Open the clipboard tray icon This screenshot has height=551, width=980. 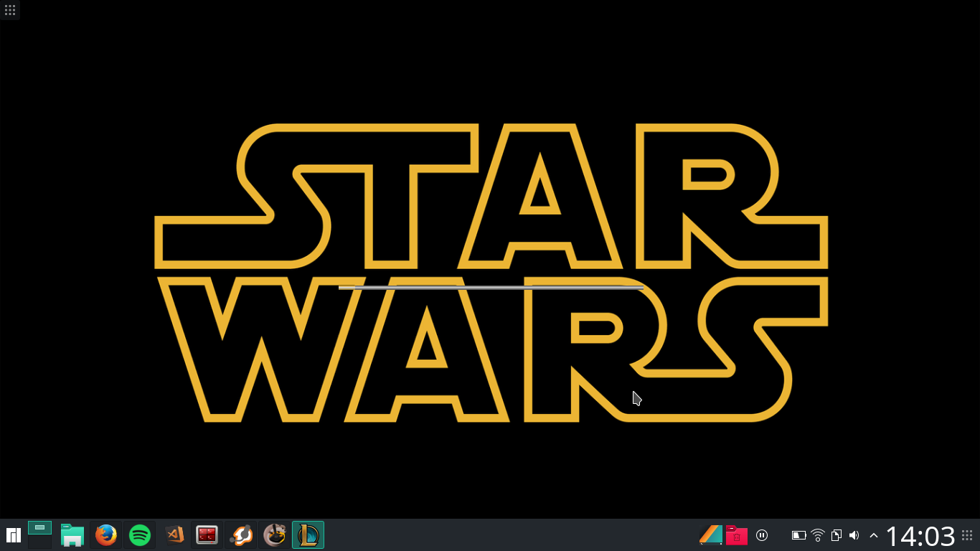[836, 535]
